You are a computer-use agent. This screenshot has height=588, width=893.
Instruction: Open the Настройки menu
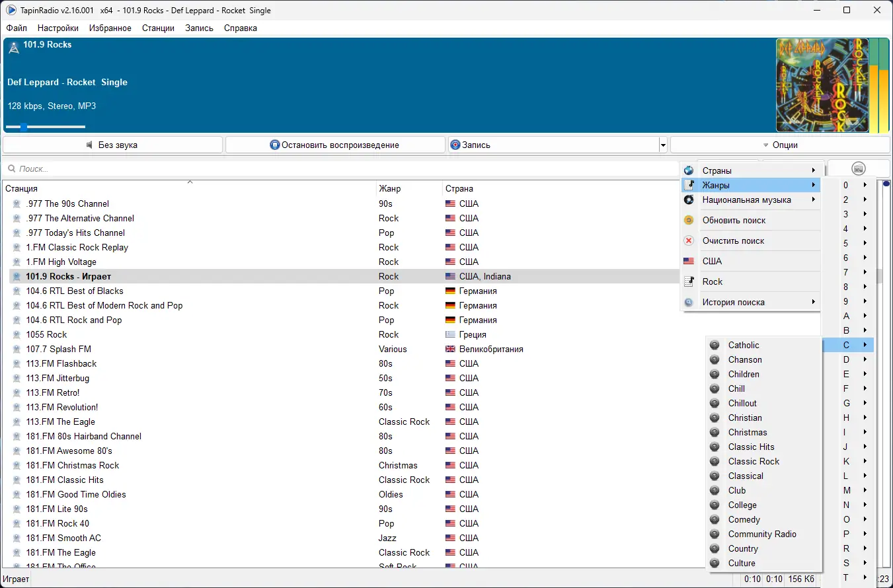(x=58, y=28)
